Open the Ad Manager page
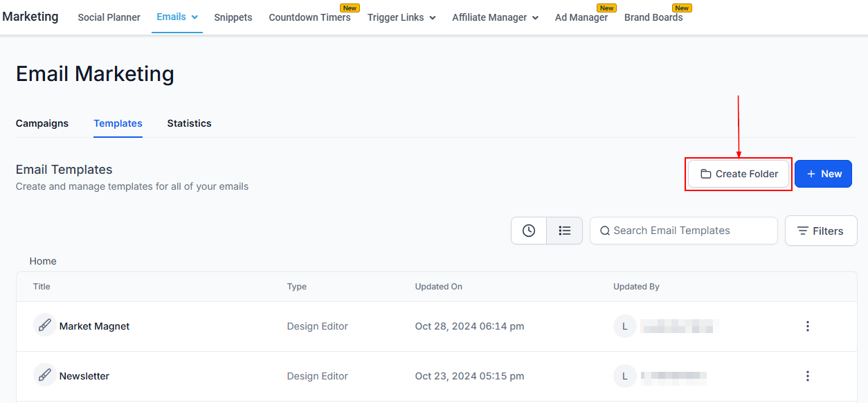The width and height of the screenshot is (868, 403). (581, 17)
